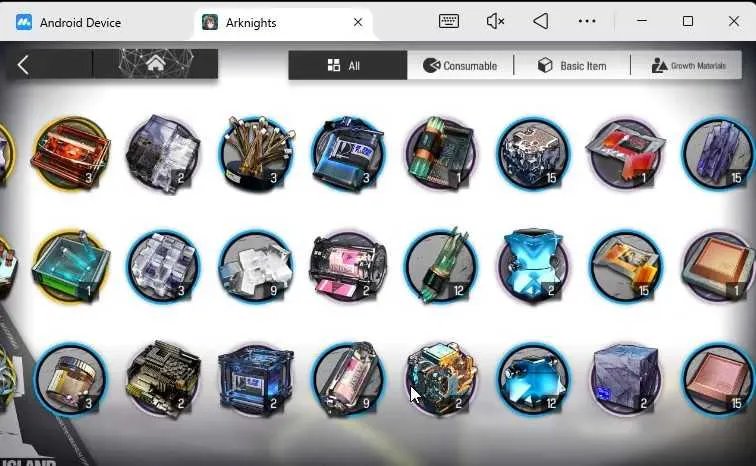Select the blue crystal shard item count 12
The height and width of the screenshot is (466, 756).
click(533, 379)
